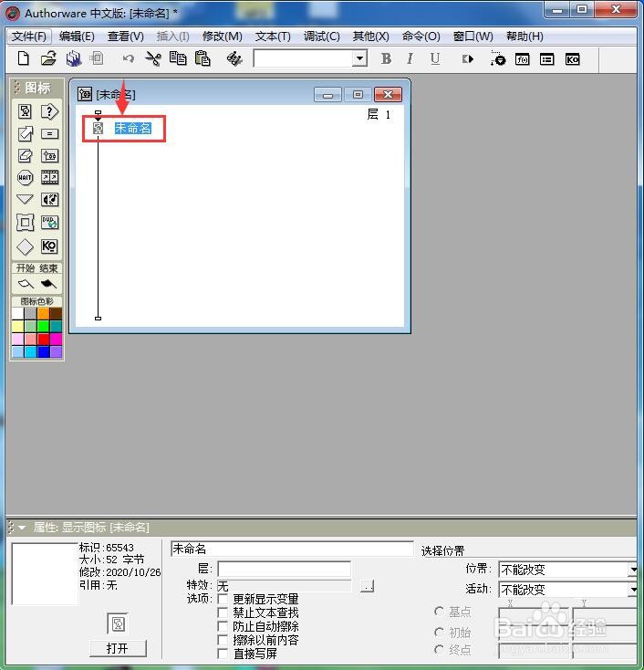Check the 擦除以前内容 option

[x=223, y=640]
